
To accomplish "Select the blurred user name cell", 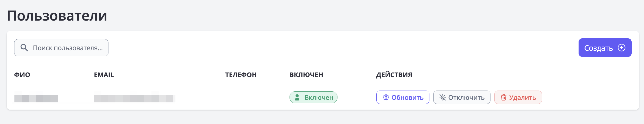I will tap(36, 99).
